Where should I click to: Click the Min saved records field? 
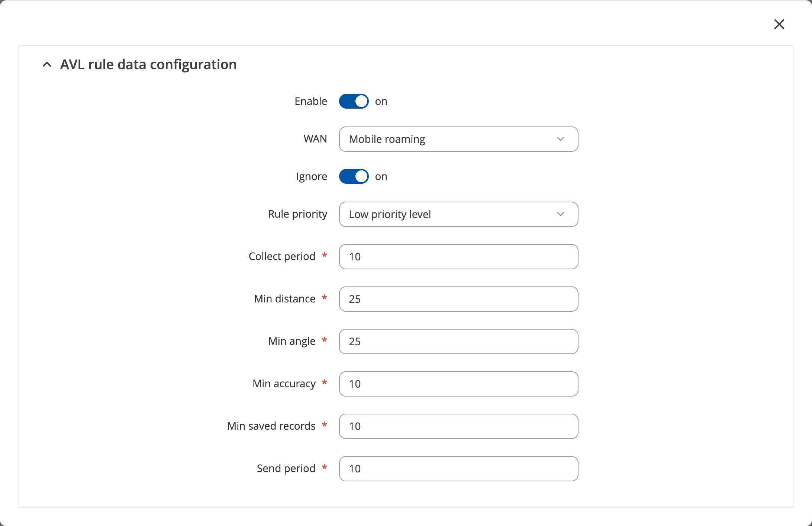(458, 426)
